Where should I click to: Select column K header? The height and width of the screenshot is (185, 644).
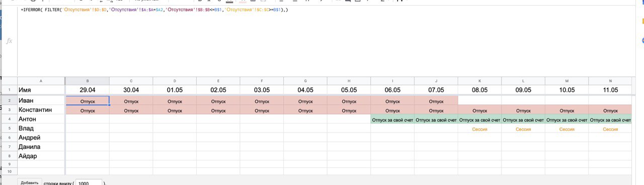coord(479,81)
